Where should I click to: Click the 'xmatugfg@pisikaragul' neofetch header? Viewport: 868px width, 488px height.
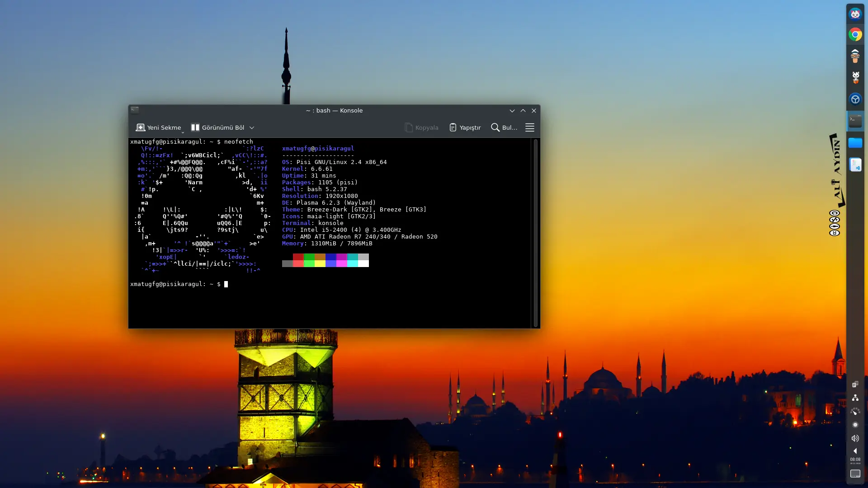[318, 148]
